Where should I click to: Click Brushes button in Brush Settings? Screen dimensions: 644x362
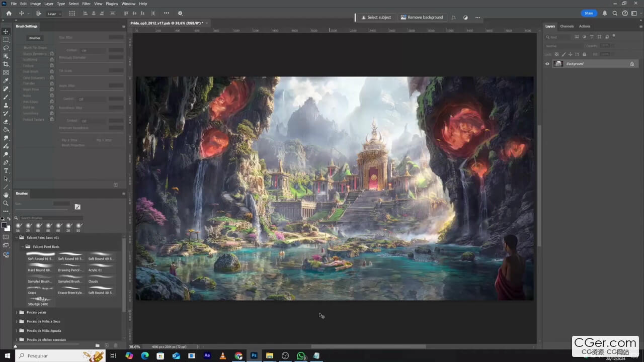pyautogui.click(x=35, y=38)
